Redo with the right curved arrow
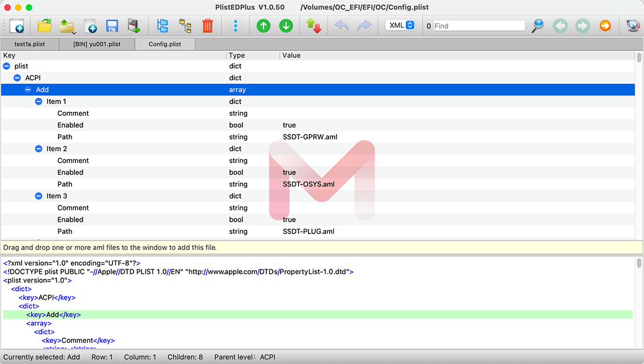This screenshot has width=644, height=364. pyautogui.click(x=364, y=26)
